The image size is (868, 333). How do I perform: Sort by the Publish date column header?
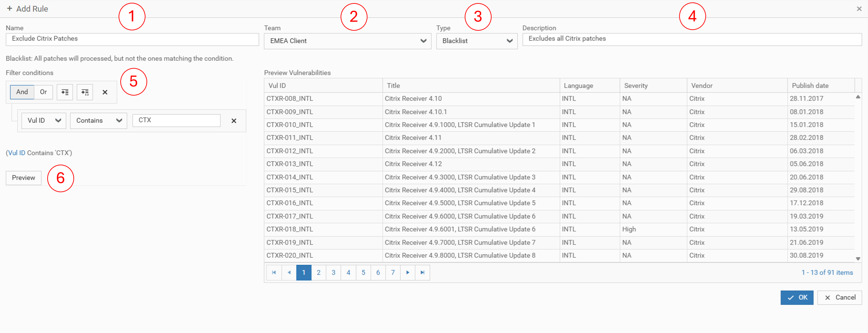(821, 86)
